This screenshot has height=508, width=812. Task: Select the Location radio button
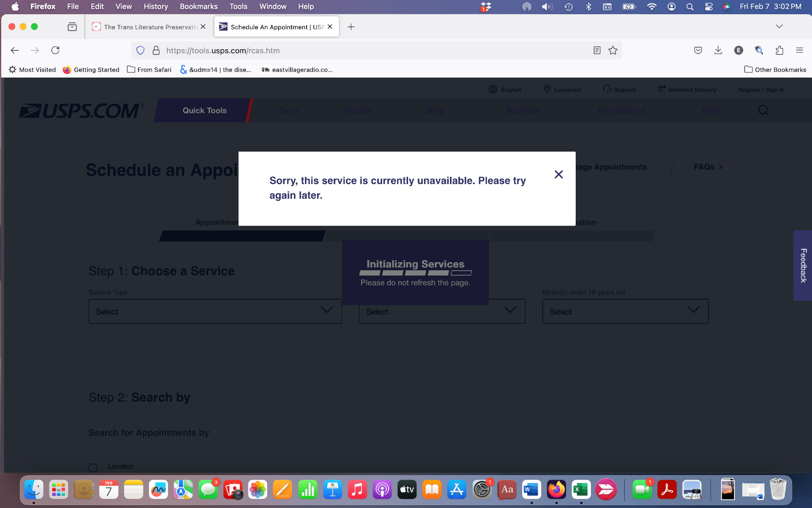93,468
